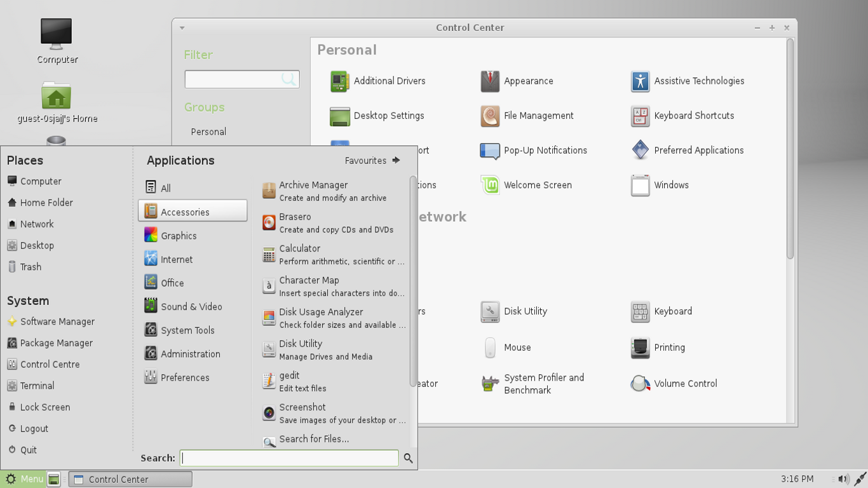Screen dimensions: 868x488
Task: Click Lock Screen in the menu
Action: coord(38,407)
